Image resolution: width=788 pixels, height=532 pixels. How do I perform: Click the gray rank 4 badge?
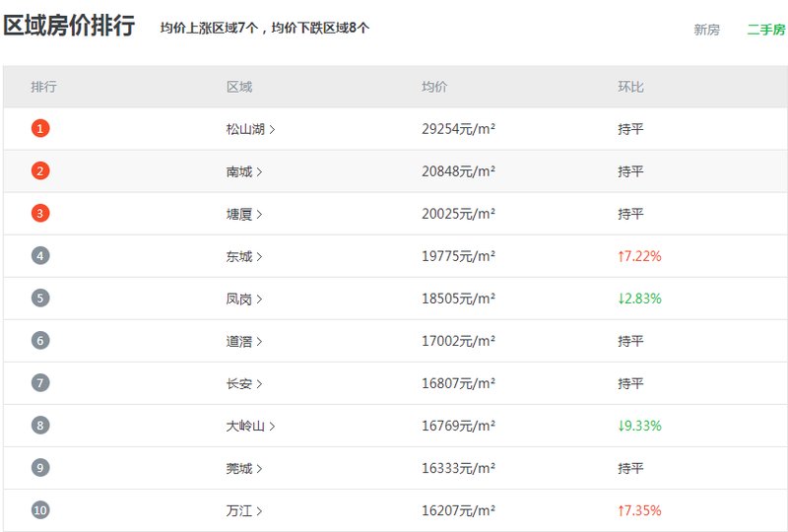point(40,256)
